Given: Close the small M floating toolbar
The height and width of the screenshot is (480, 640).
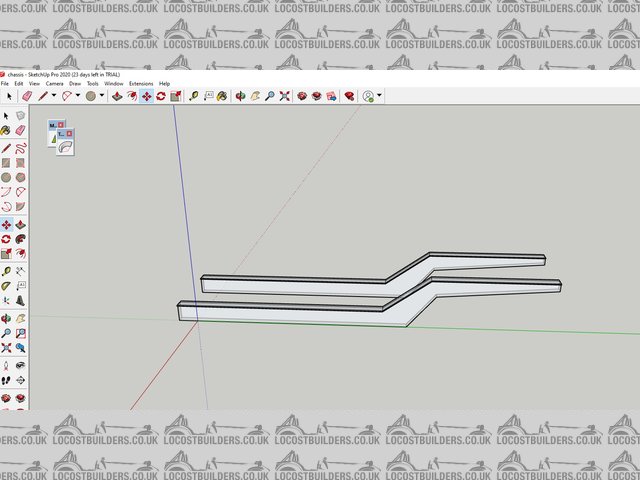Looking at the screenshot, I should tap(61, 124).
